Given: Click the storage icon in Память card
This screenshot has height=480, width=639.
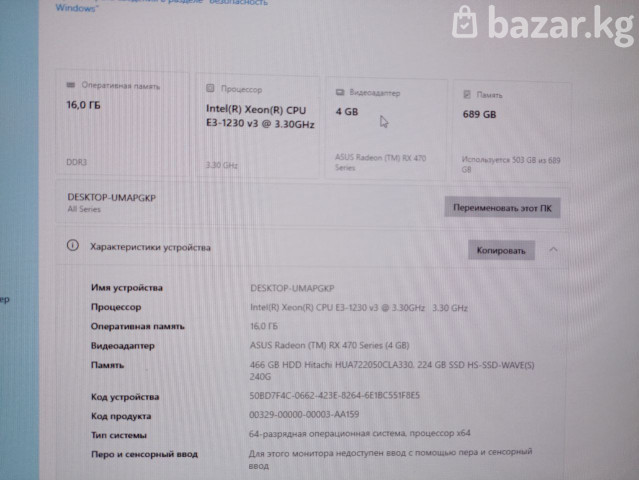Looking at the screenshot, I should (467, 95).
